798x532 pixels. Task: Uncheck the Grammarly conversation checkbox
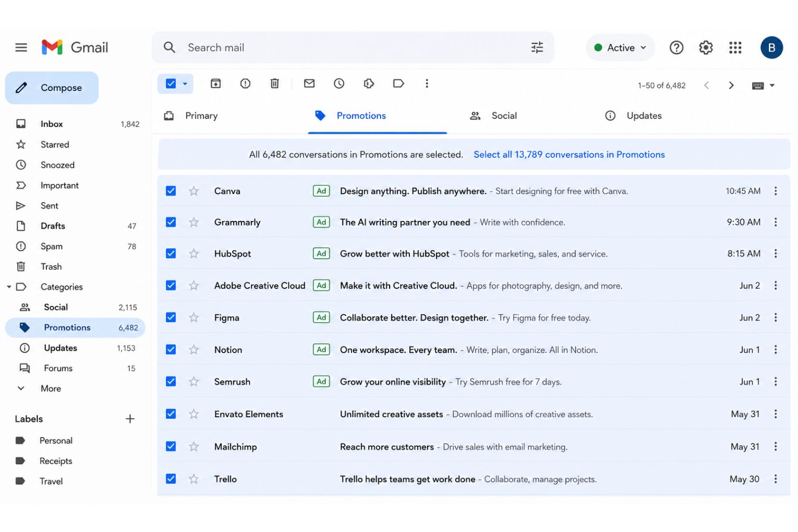pos(171,222)
